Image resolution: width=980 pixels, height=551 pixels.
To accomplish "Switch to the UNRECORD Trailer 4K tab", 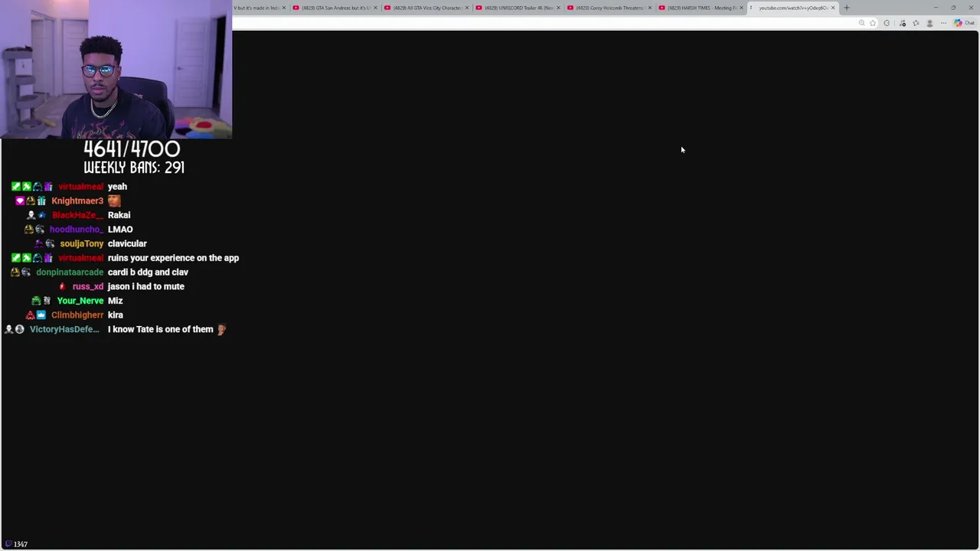I will (518, 8).
